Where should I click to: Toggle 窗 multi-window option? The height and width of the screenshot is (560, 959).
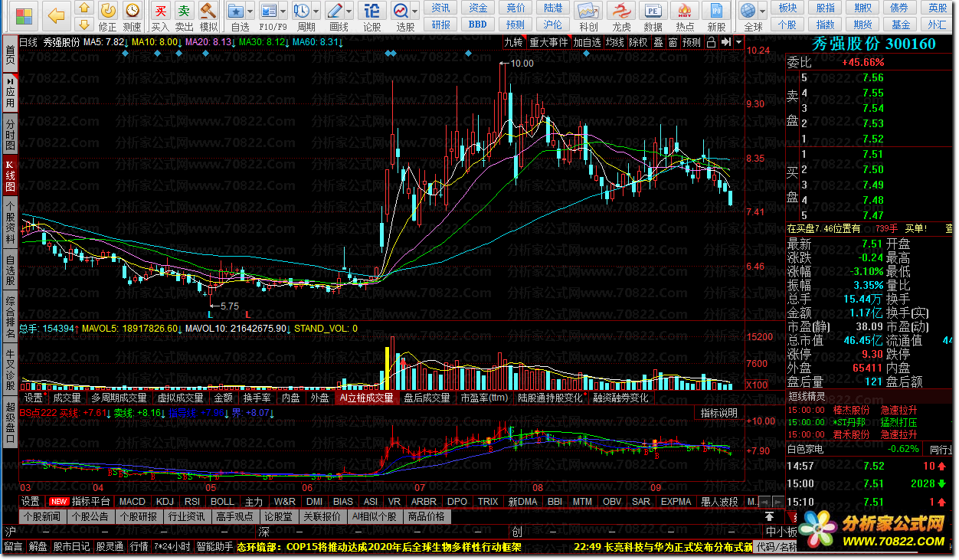672,42
